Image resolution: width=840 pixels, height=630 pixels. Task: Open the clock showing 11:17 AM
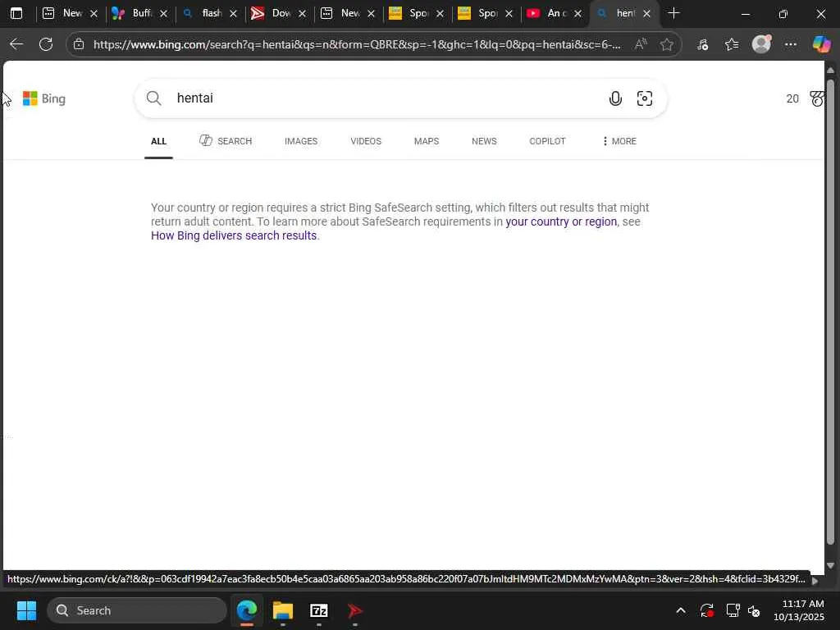(x=799, y=610)
